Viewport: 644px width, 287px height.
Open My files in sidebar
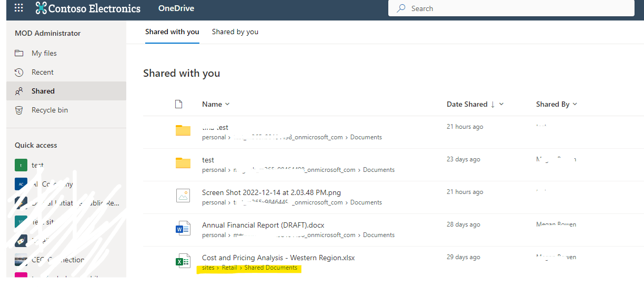pyautogui.click(x=66, y=53)
